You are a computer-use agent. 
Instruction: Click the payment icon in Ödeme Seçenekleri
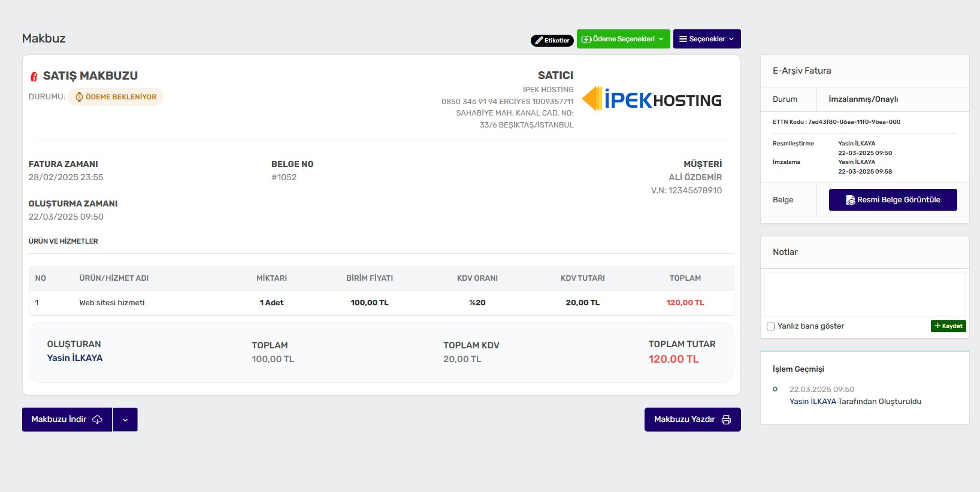tap(586, 40)
